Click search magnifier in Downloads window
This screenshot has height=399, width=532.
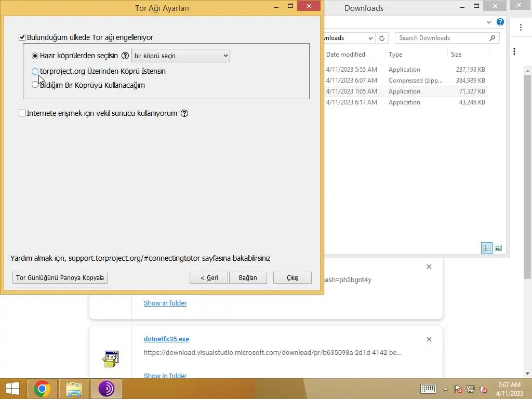[x=493, y=38]
